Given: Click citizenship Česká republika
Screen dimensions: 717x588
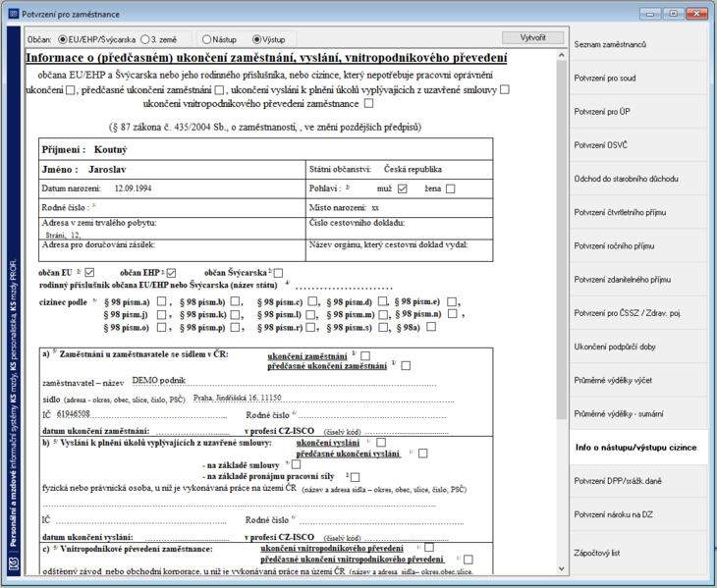Looking at the screenshot, I should (413, 169).
